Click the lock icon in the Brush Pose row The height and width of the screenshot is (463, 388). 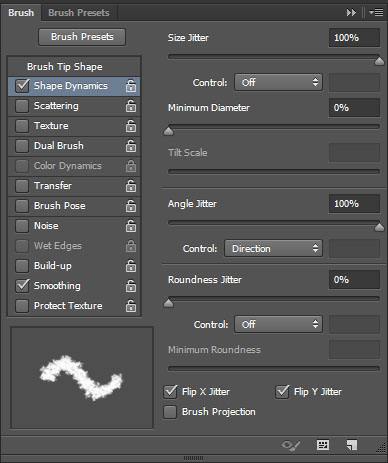click(131, 206)
